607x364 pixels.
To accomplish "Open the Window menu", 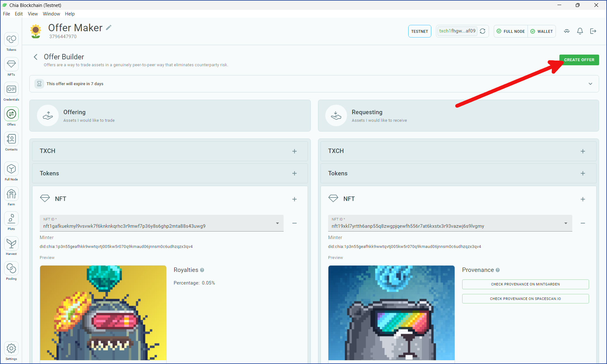I will tap(51, 14).
